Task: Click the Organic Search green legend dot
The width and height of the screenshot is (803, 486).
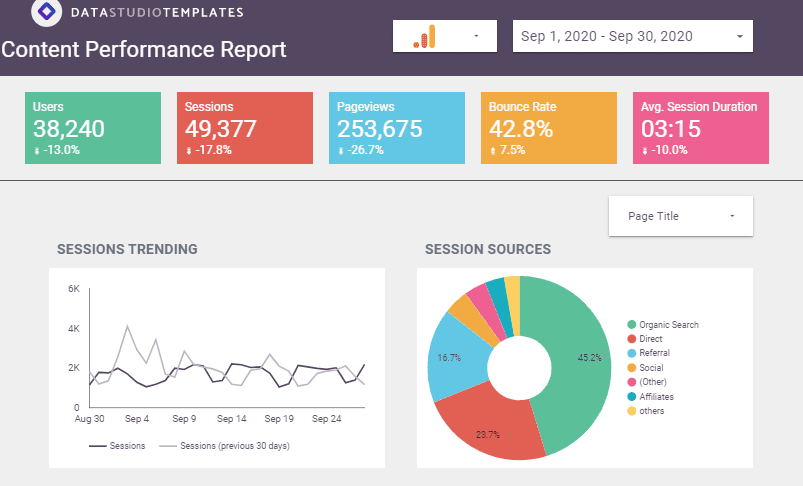Action: (631, 324)
